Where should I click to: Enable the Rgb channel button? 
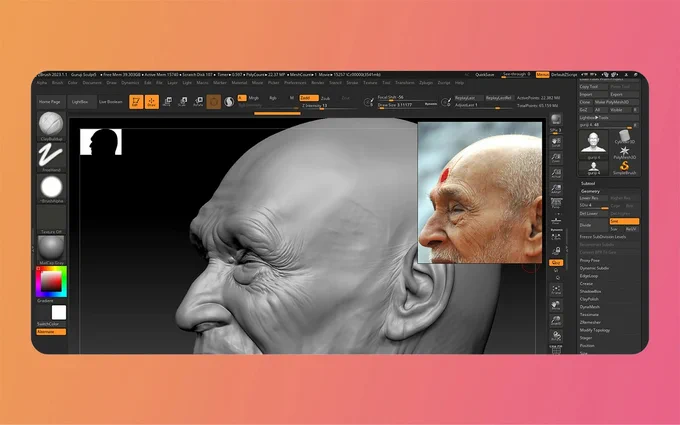tap(273, 98)
